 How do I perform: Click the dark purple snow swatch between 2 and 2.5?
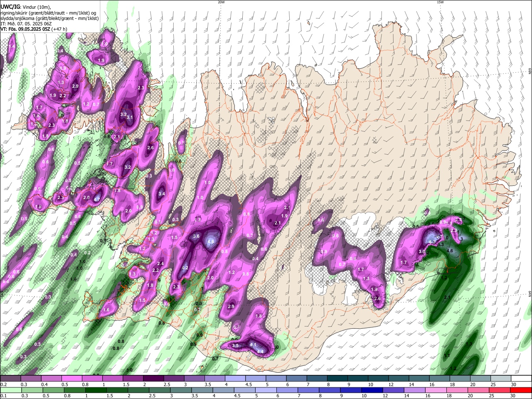click(x=153, y=379)
